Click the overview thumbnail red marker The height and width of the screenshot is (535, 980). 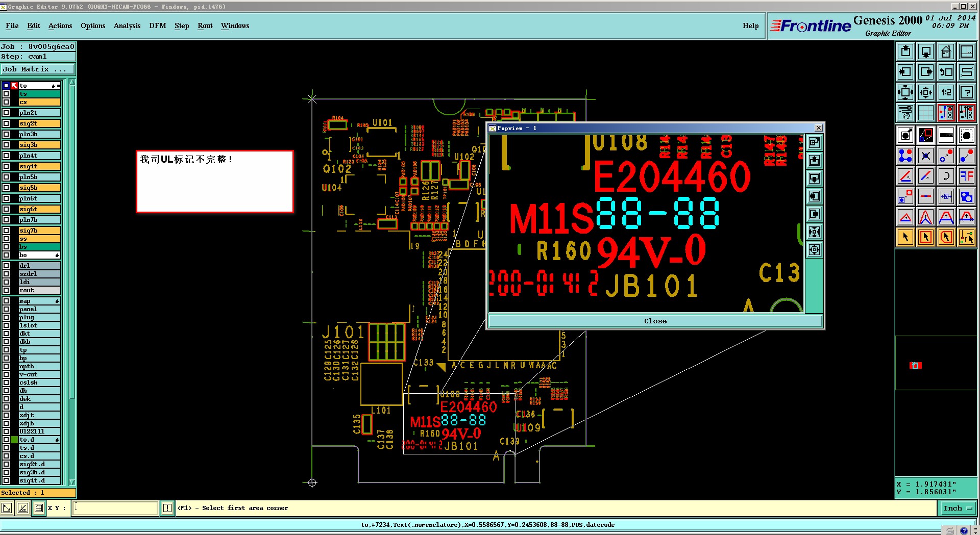[916, 365]
